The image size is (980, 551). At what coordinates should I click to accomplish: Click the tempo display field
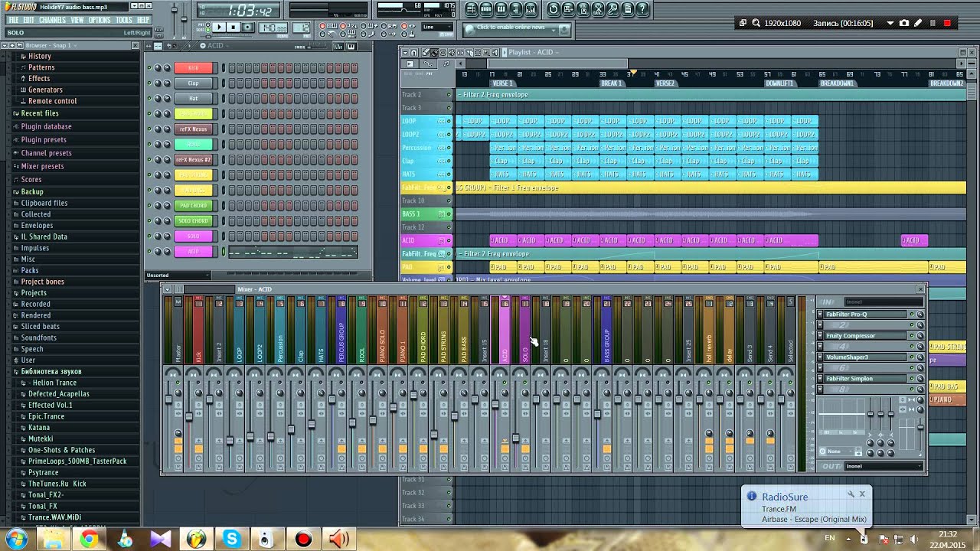274,28
